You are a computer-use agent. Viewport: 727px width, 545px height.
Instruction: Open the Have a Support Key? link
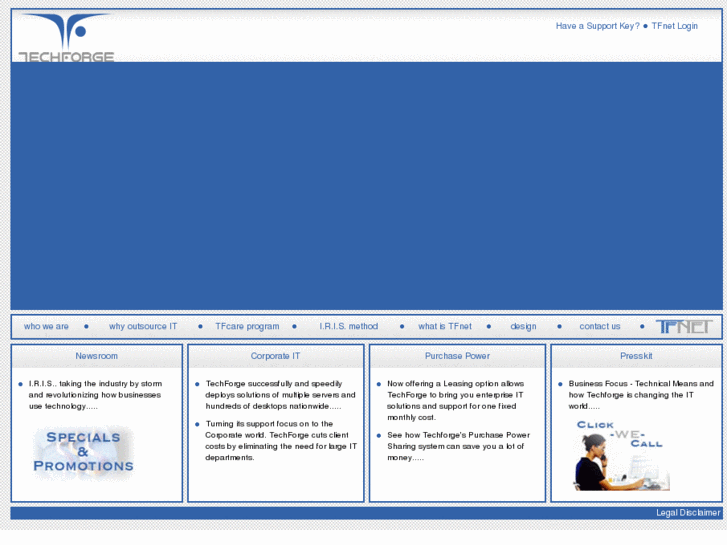click(x=598, y=26)
